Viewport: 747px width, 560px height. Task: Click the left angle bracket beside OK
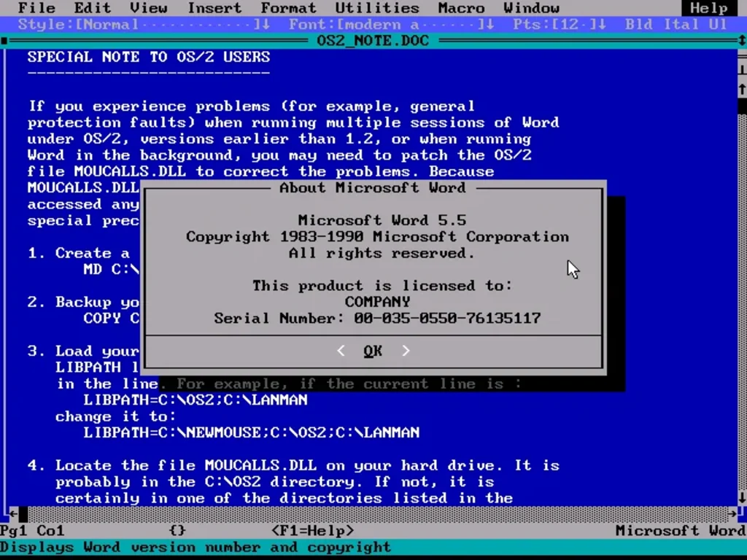[341, 351]
